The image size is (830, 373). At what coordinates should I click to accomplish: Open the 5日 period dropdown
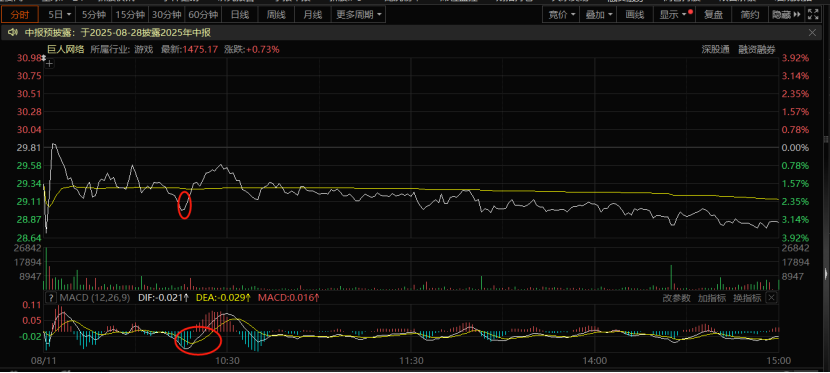58,15
